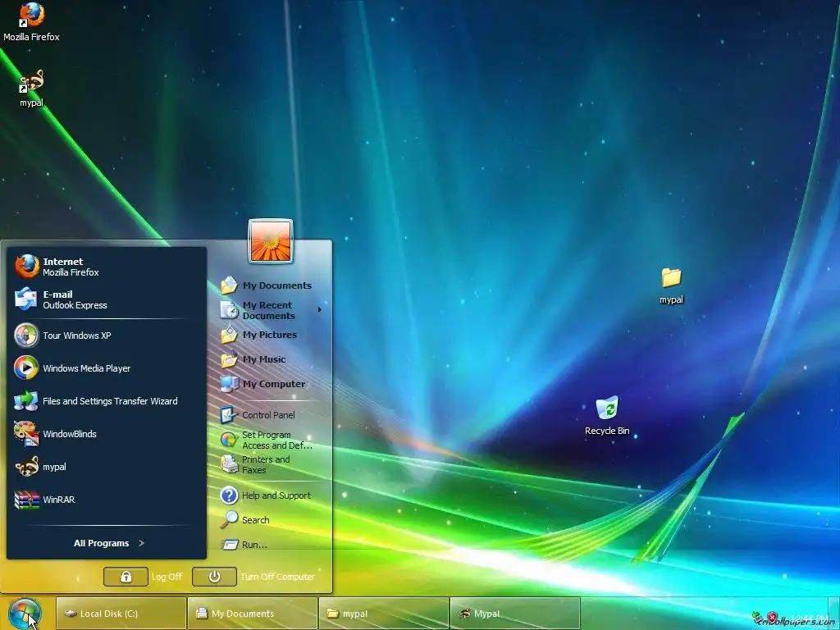The height and width of the screenshot is (630, 840).
Task: Click the red shield tray icon
Action: click(772, 617)
